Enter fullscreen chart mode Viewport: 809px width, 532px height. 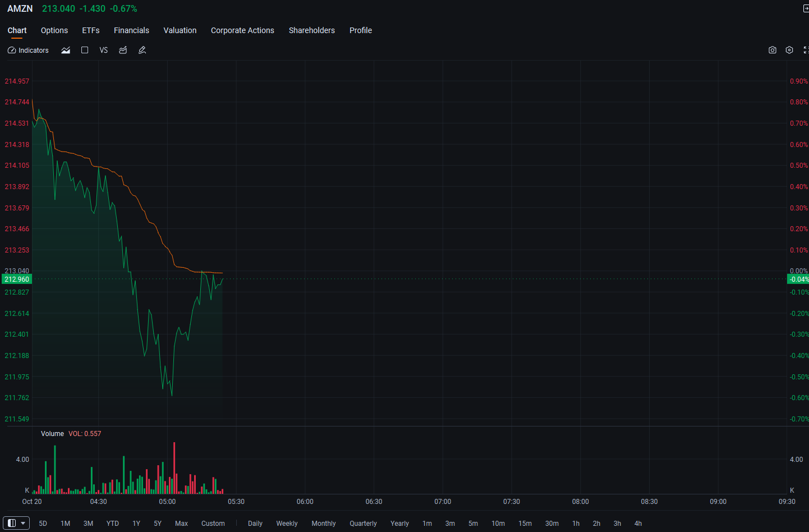806,51
